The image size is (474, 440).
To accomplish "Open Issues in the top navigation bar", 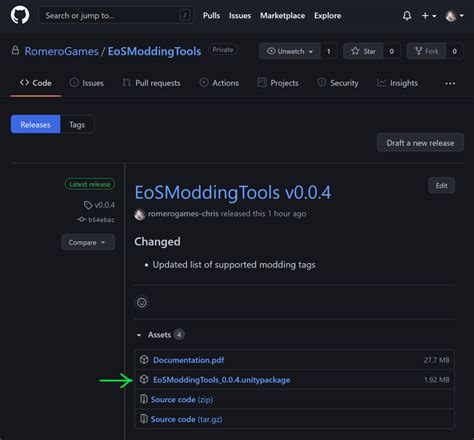I will coord(240,16).
